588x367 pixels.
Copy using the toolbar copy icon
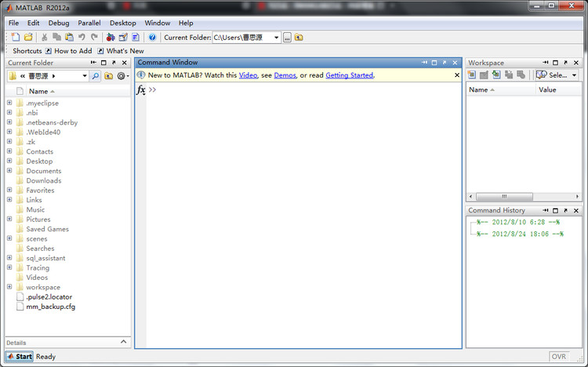coord(56,37)
